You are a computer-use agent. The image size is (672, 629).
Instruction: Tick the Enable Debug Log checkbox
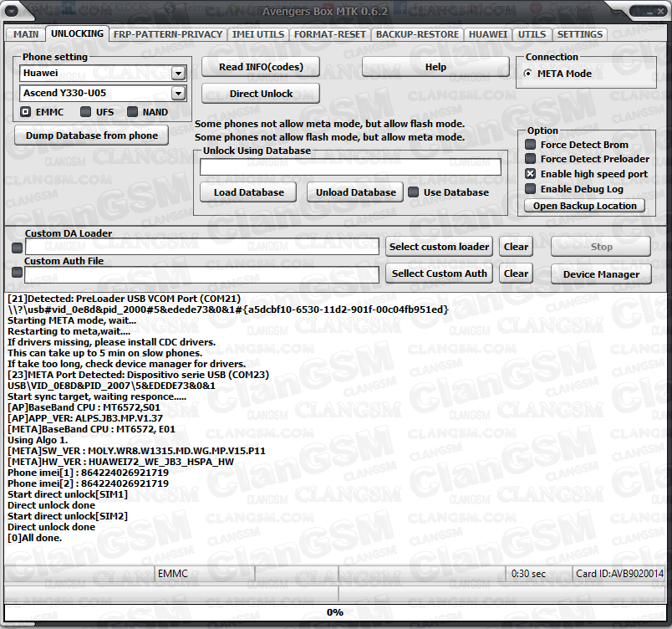click(531, 189)
